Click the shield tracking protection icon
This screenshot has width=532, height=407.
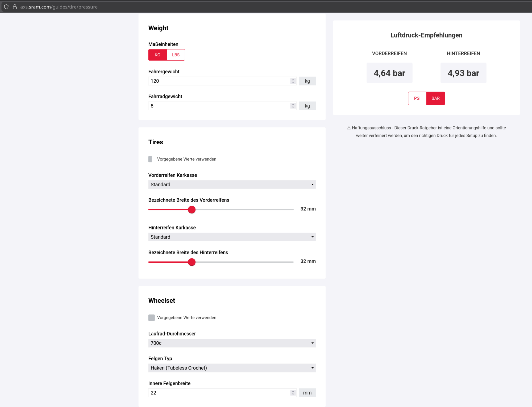6,7
